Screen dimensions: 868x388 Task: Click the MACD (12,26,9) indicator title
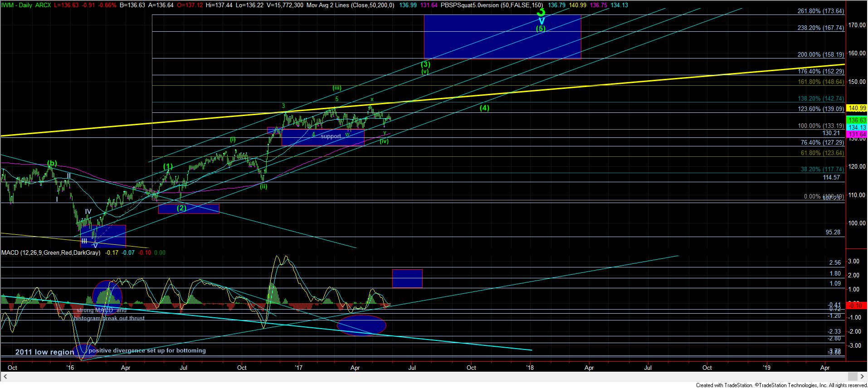coord(51,252)
